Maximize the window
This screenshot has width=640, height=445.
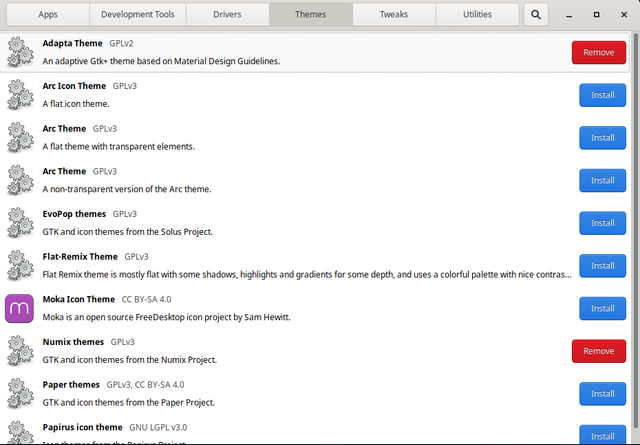[x=596, y=15]
